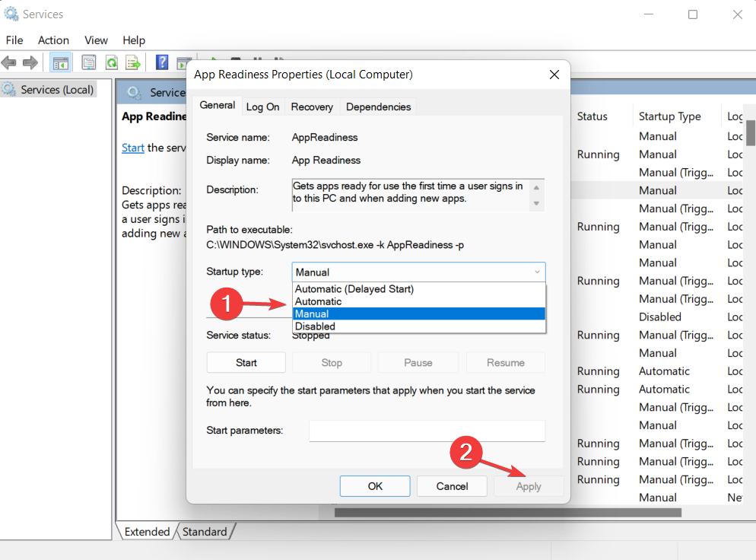The image size is (756, 560).
Task: Switch to Extended view tab
Action: (x=147, y=532)
